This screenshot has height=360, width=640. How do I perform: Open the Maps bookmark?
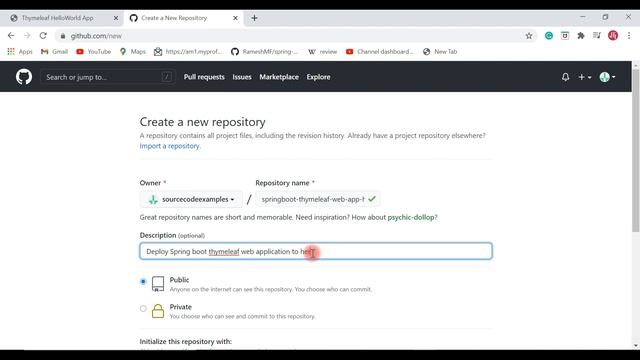point(133,51)
